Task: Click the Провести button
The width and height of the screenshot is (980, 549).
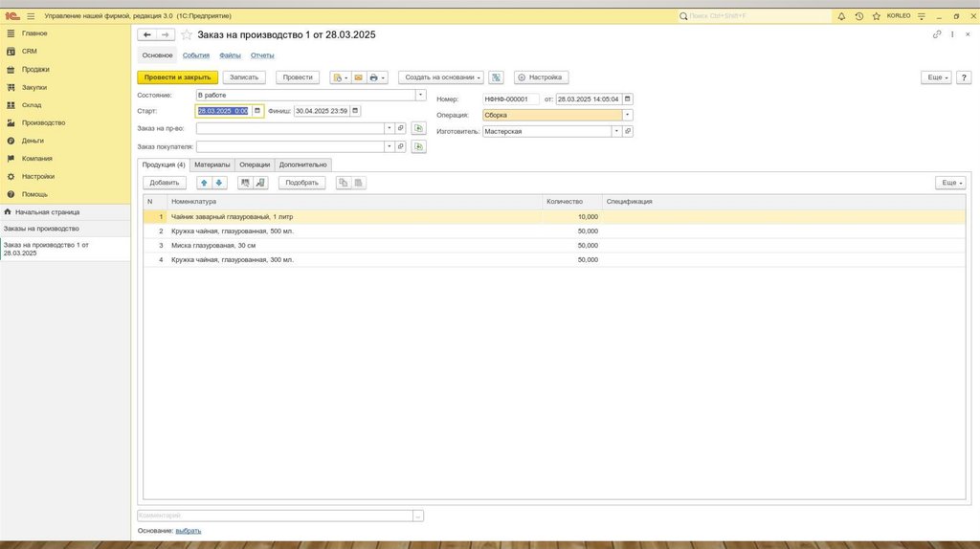Action: click(x=298, y=77)
